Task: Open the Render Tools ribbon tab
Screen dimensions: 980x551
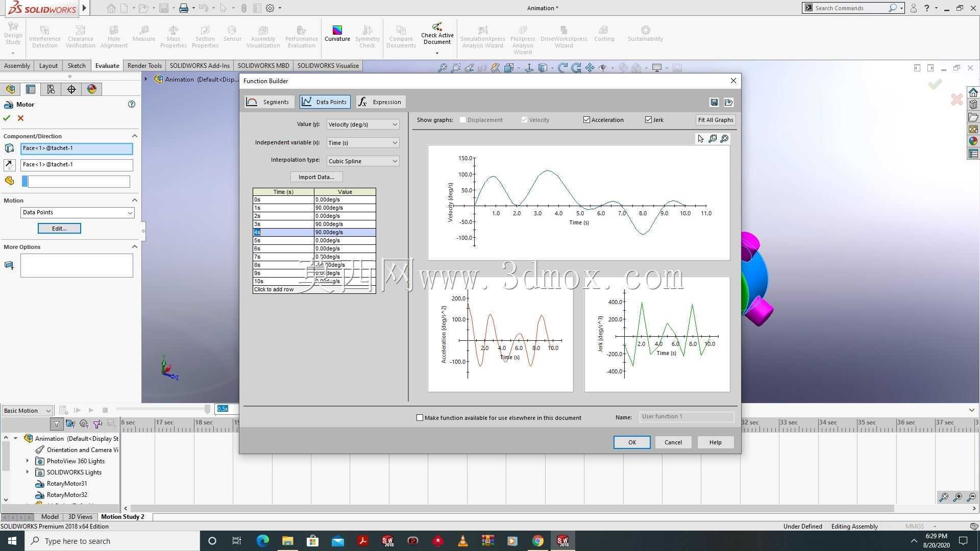Action: [144, 66]
